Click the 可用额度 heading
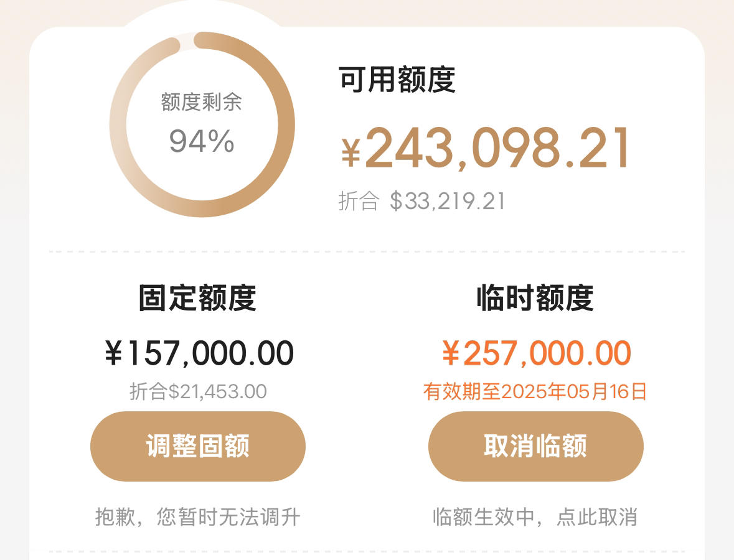The height and width of the screenshot is (560, 734). coord(397,80)
